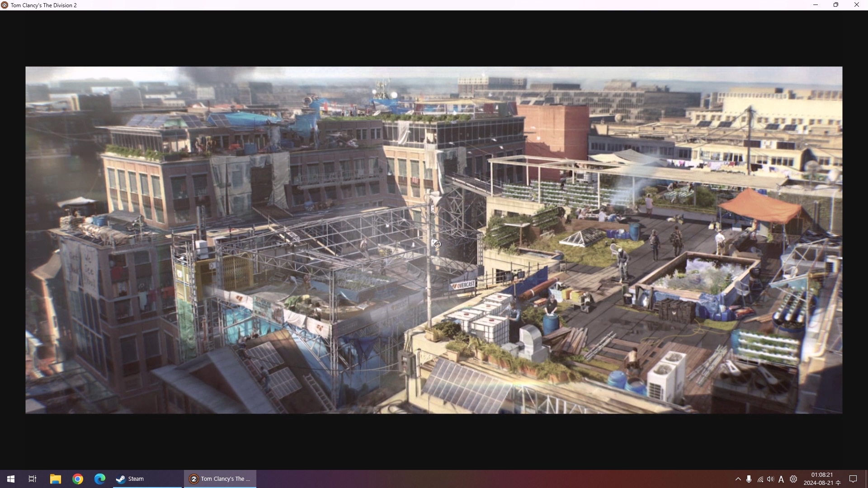The height and width of the screenshot is (488, 868).
Task: Restore down The Division 2 window
Action: (x=836, y=5)
